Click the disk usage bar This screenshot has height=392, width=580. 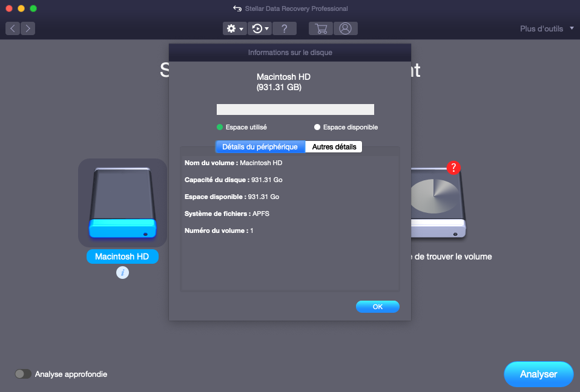pos(295,109)
